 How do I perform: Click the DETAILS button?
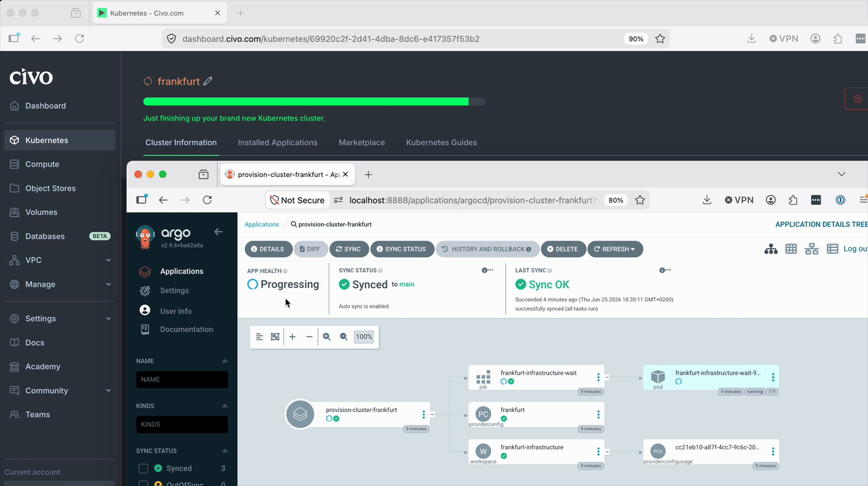(x=268, y=249)
